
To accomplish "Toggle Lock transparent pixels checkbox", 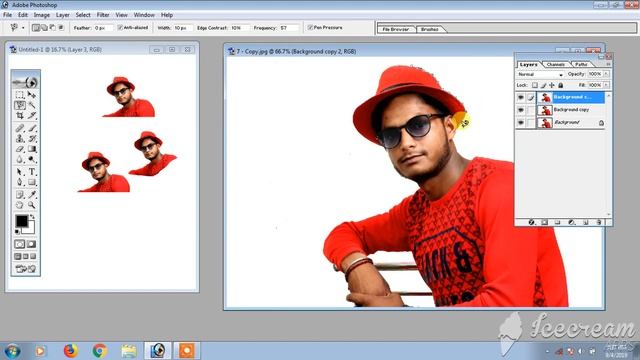I will pos(535,85).
